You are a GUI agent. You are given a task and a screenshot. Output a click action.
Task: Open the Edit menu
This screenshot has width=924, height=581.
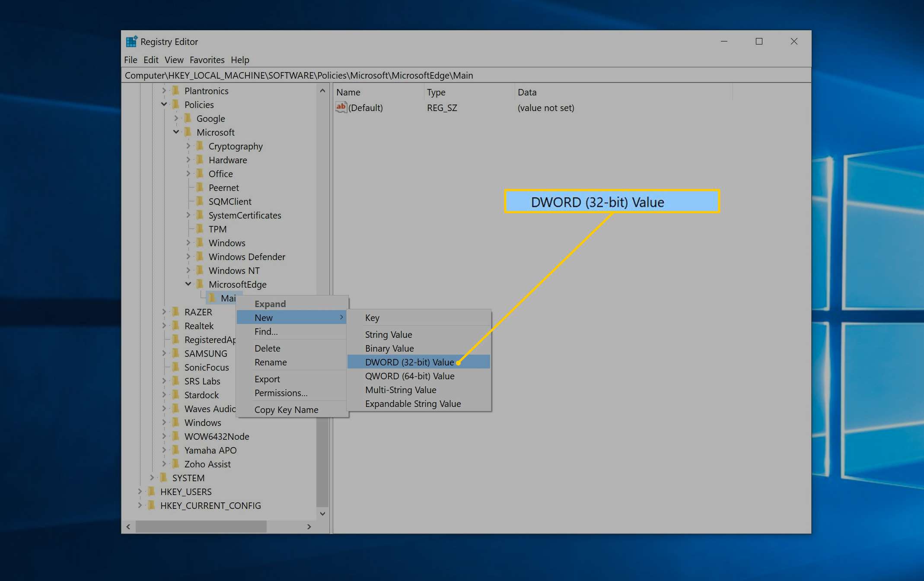pos(151,60)
